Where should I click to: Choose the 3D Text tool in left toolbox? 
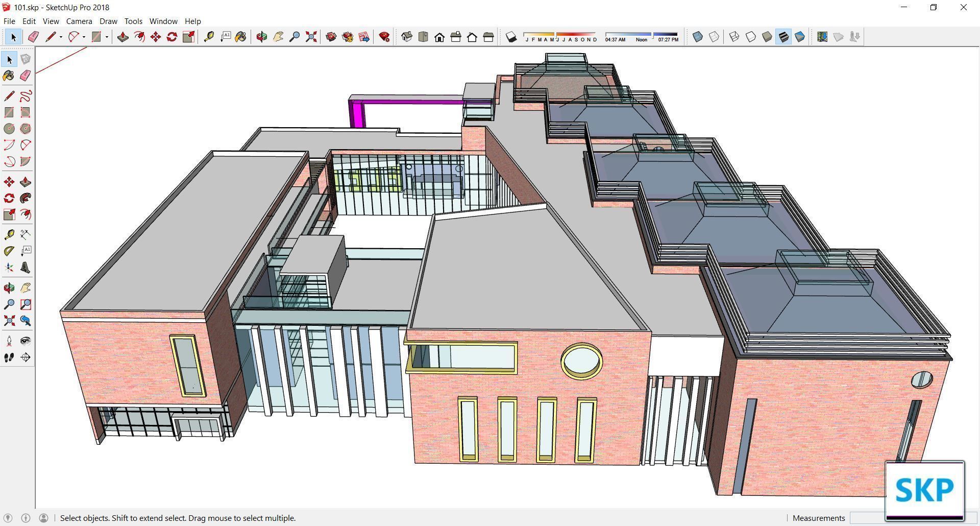click(x=26, y=268)
